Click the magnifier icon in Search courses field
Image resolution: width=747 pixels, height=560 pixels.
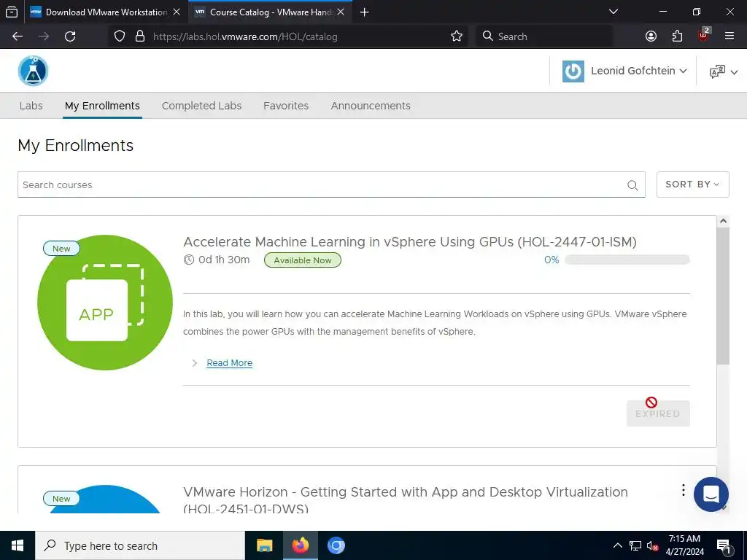[632, 185]
